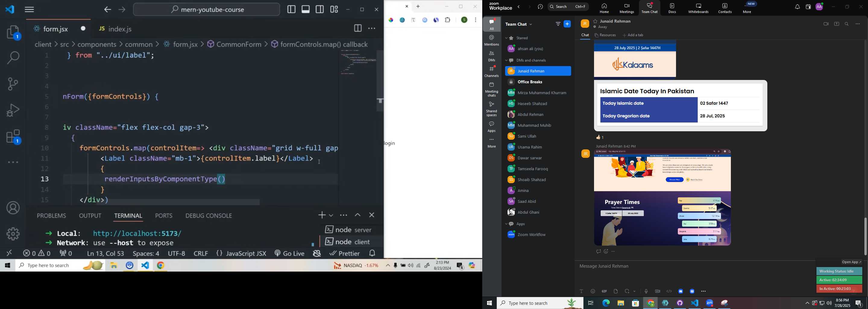The height and width of the screenshot is (309, 868).
Task: Click Zoom history clock icon
Action: pyautogui.click(x=540, y=7)
